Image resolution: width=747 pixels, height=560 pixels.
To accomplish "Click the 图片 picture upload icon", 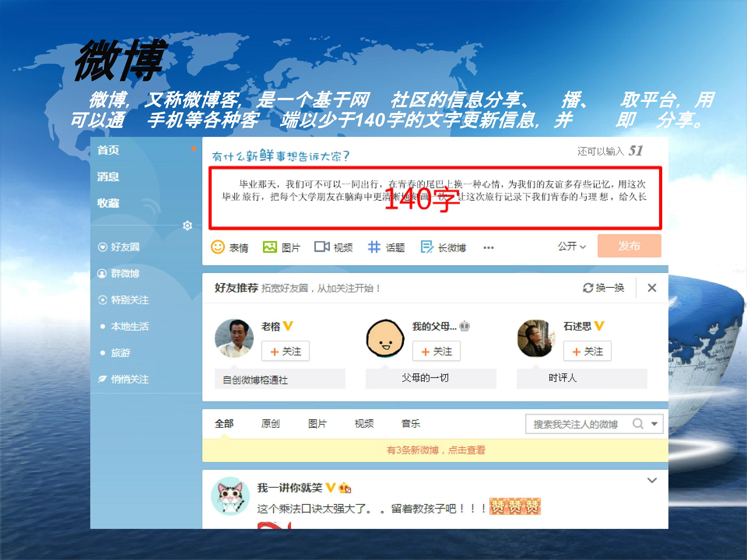I will point(270,247).
